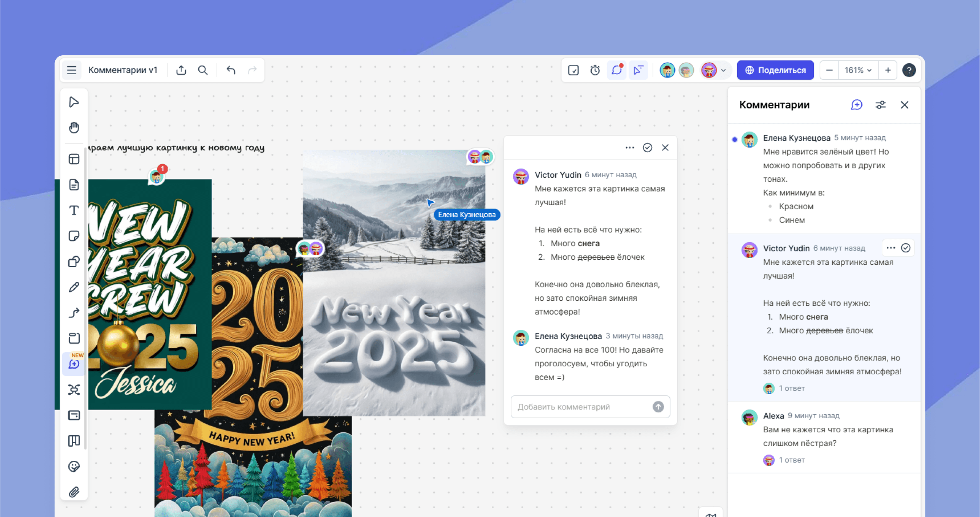980x517 pixels.
Task: Click the paperclip attachment tool
Action: click(74, 492)
